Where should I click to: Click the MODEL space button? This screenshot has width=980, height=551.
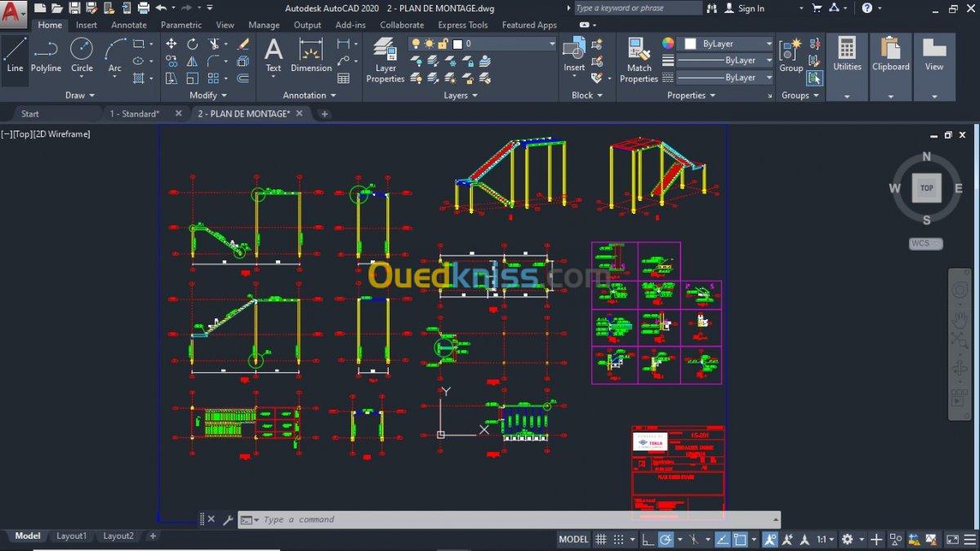(x=573, y=539)
